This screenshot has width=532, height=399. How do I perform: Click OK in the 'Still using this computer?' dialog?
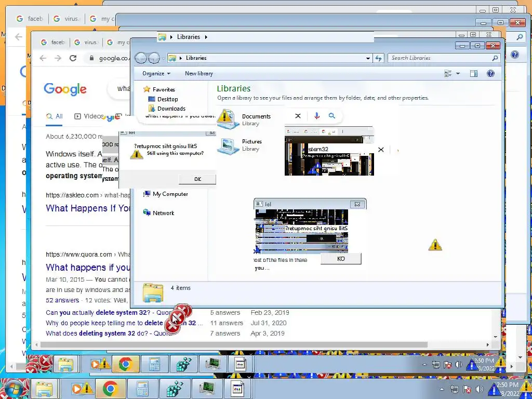[x=197, y=179]
